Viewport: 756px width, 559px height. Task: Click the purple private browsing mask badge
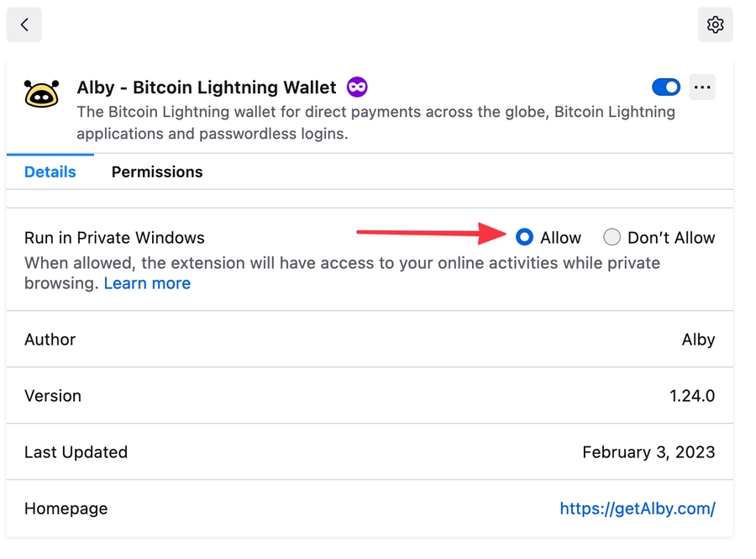357,87
